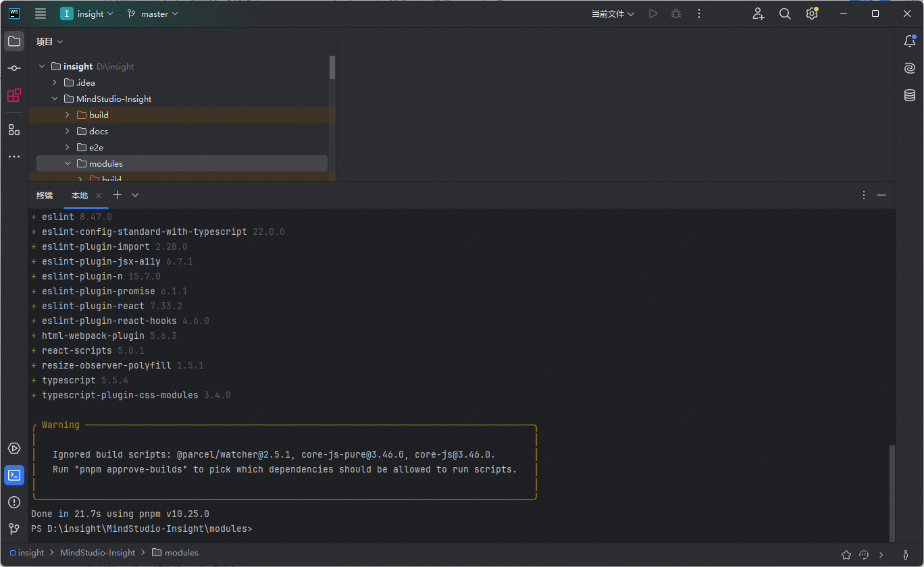The image size is (924, 567).
Task: Select the .idea folder row
Action: 182,82
